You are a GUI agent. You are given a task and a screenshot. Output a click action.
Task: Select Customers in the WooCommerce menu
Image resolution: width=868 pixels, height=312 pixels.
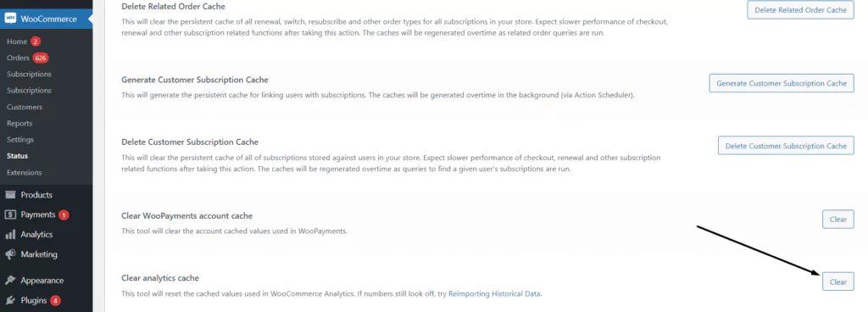(25, 107)
